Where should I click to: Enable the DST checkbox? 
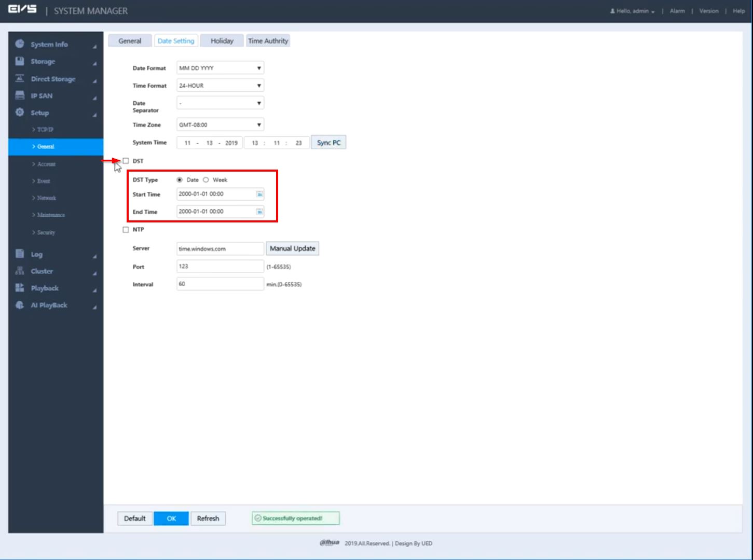coord(126,161)
